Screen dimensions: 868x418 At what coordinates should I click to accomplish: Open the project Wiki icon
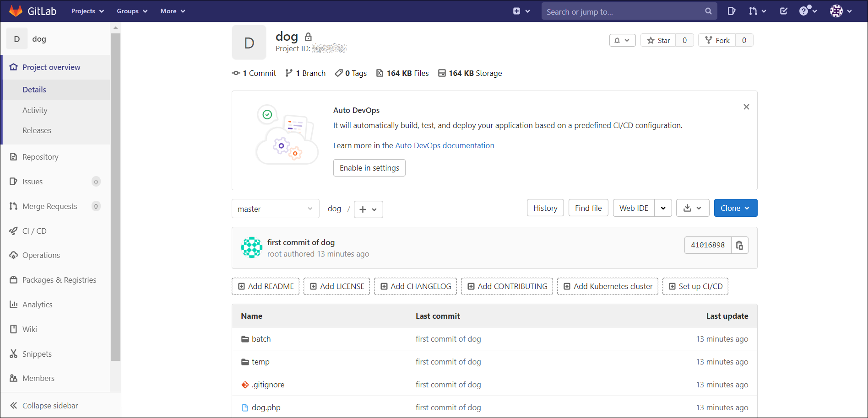(14, 329)
